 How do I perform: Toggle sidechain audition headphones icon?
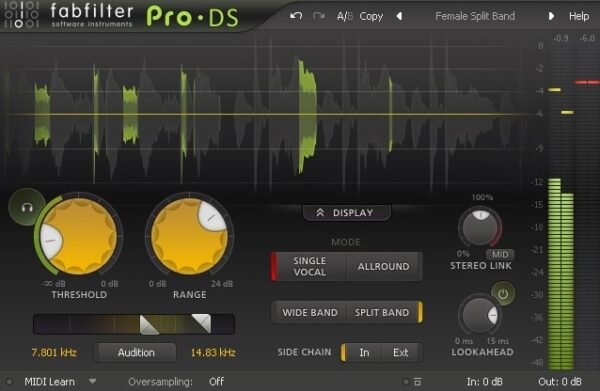click(x=27, y=207)
